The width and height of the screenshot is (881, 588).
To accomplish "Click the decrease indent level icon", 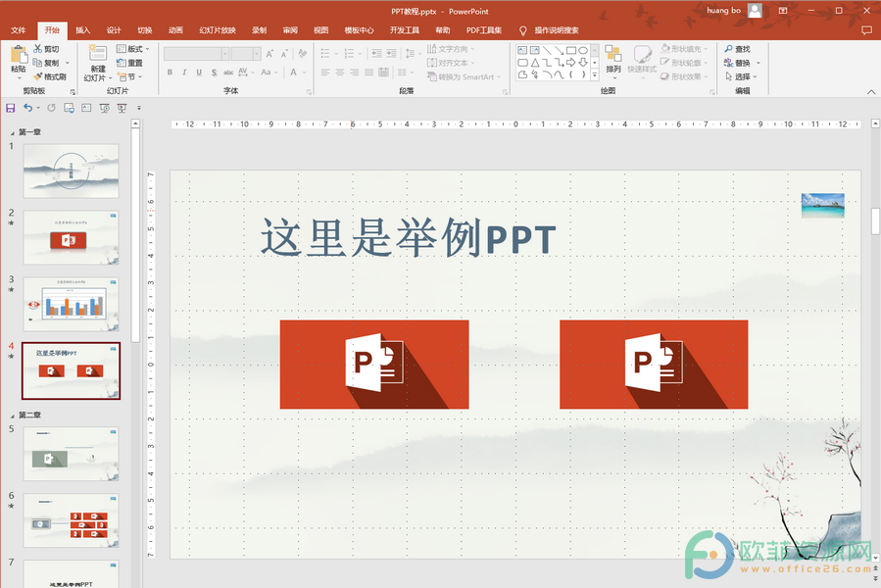I will pos(376,53).
